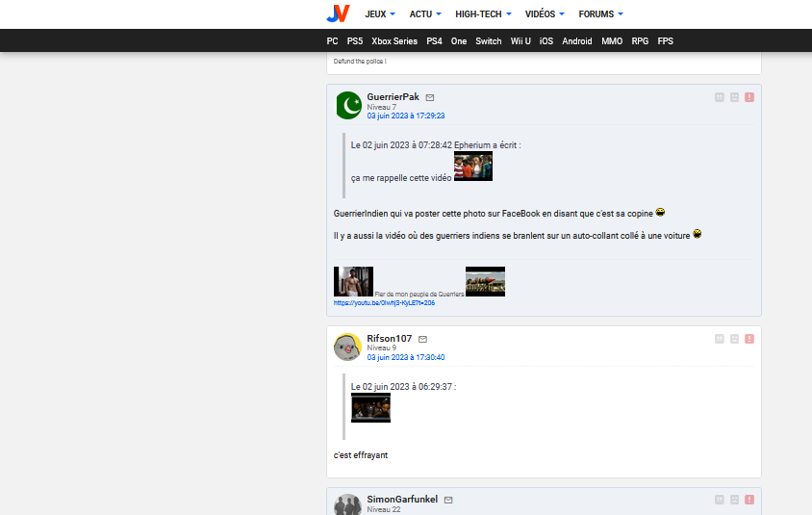Open Rifson107 username profile link
Screen dimensions: 812x515
[390, 338]
